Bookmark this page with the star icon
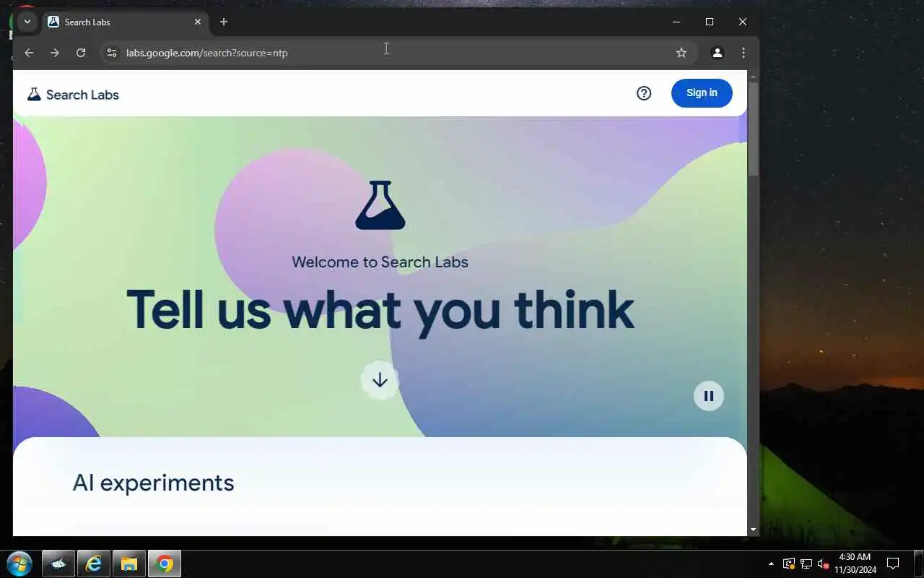Viewport: 924px width, 578px height. point(681,53)
